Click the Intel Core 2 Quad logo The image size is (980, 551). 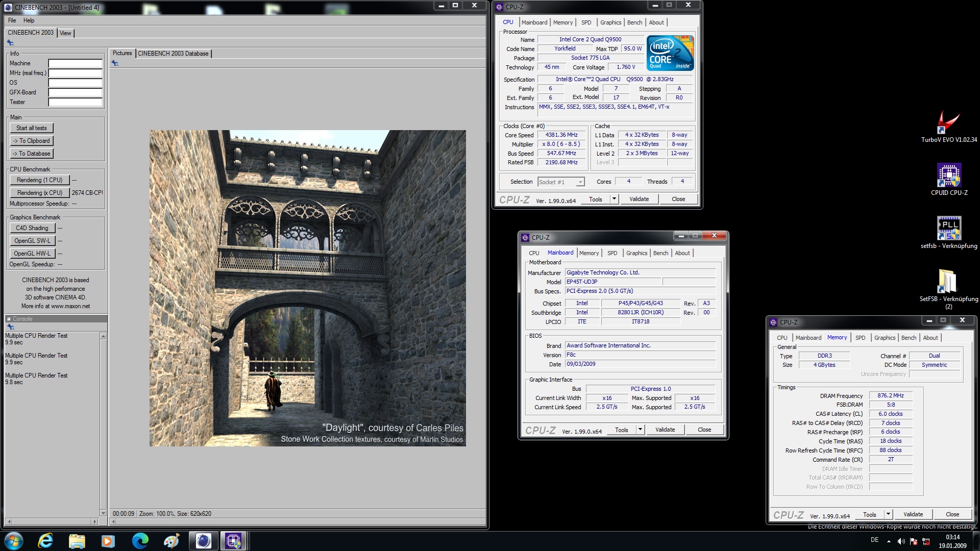pyautogui.click(x=670, y=53)
